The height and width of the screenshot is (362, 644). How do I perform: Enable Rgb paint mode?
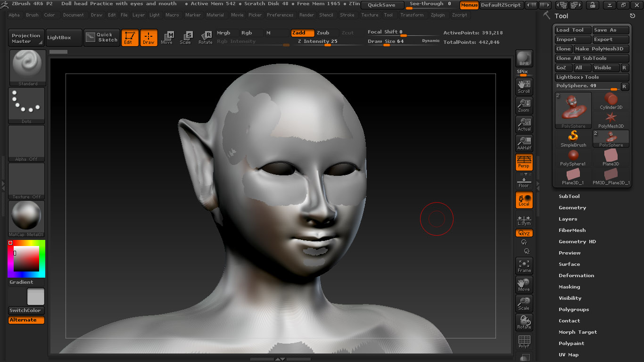coord(252,33)
